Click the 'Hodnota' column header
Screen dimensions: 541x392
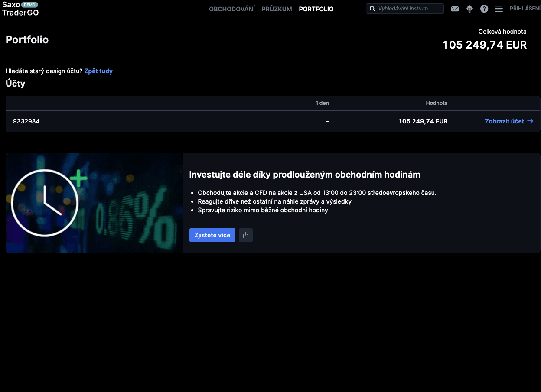point(436,103)
